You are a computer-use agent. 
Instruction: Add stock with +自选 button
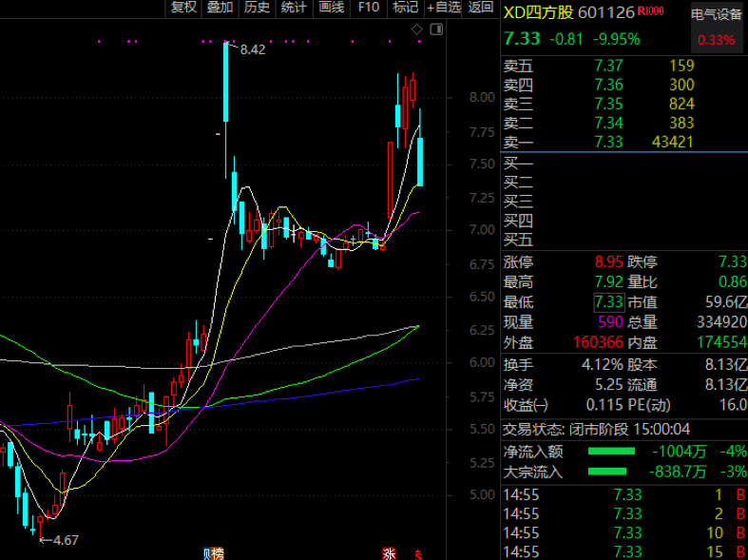(x=444, y=8)
